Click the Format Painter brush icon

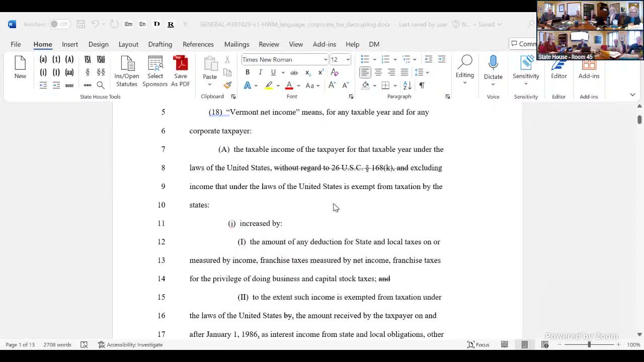coord(227,85)
